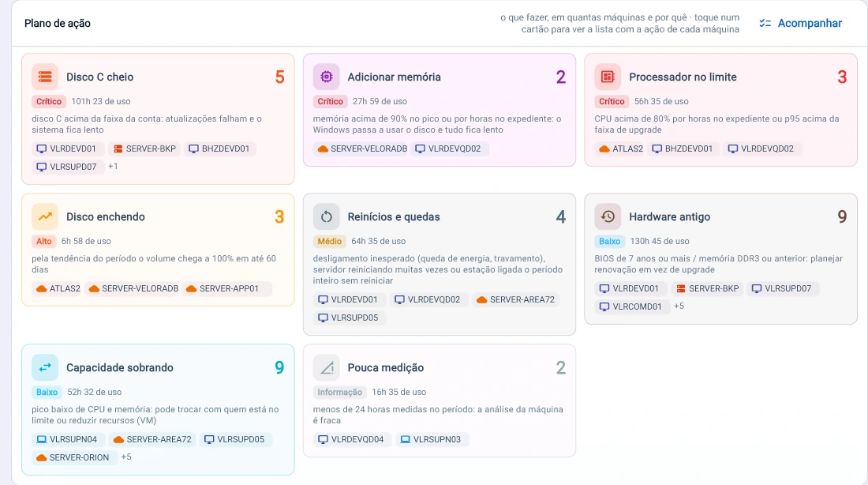The height and width of the screenshot is (485, 868).
Task: Click the Alto badge on Disco enchendo
Action: coord(43,241)
